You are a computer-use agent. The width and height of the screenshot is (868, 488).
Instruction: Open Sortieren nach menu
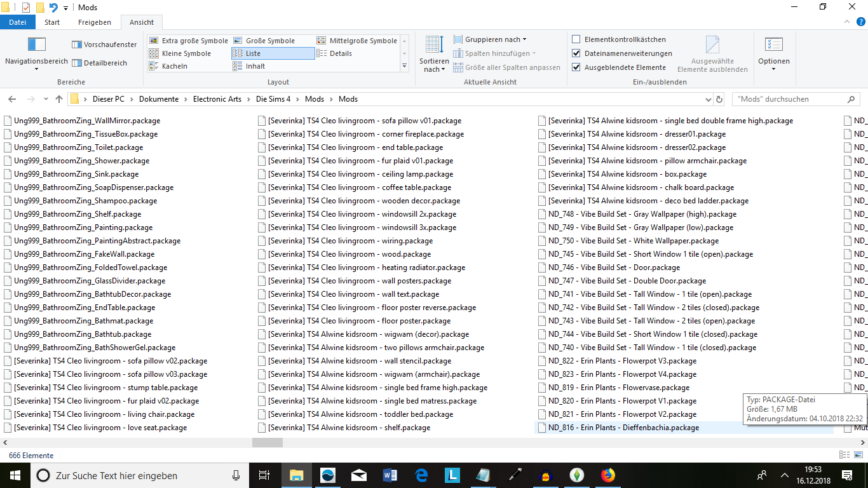[x=434, y=54]
